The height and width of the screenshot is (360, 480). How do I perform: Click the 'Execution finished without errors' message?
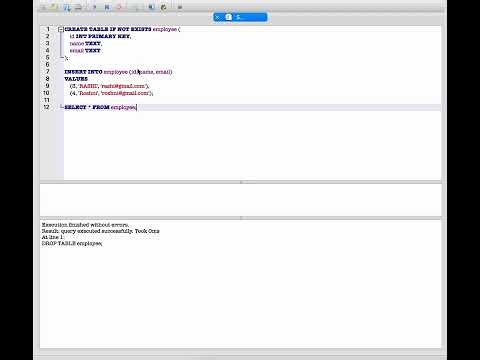(85, 225)
